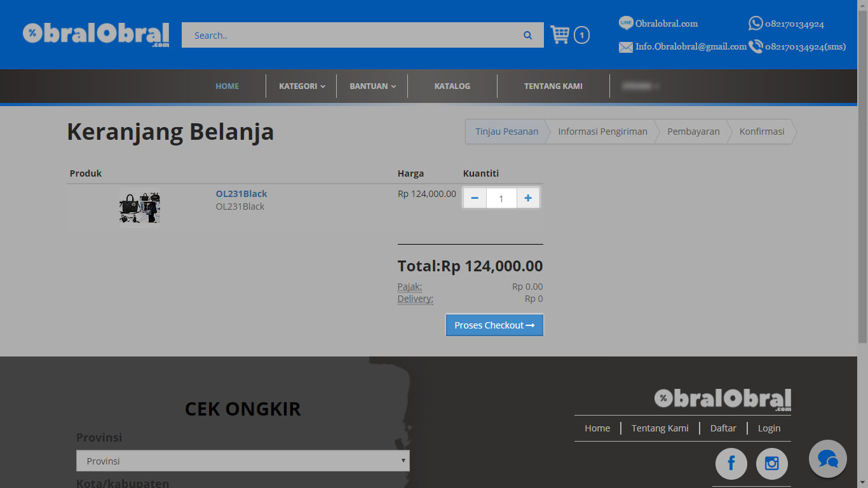Open the Provinsi select box
Viewport: 868px width, 488px height.
243,461
